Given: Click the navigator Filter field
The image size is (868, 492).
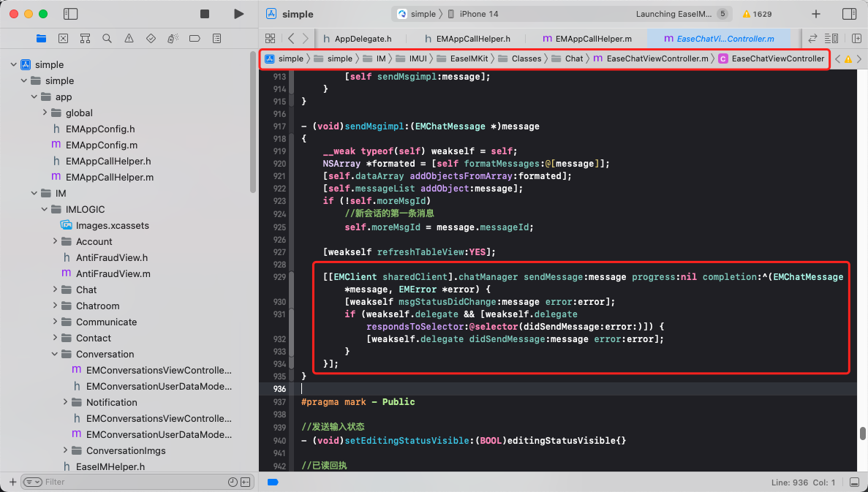Looking at the screenshot, I should (132, 482).
